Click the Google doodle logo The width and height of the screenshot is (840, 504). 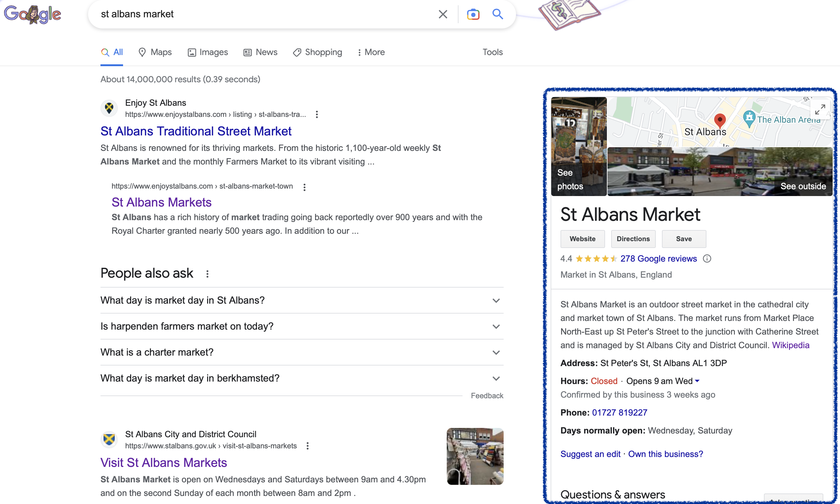[32, 14]
